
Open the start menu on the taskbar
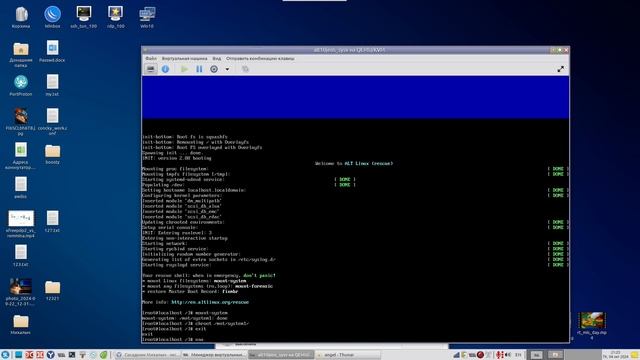5,355
